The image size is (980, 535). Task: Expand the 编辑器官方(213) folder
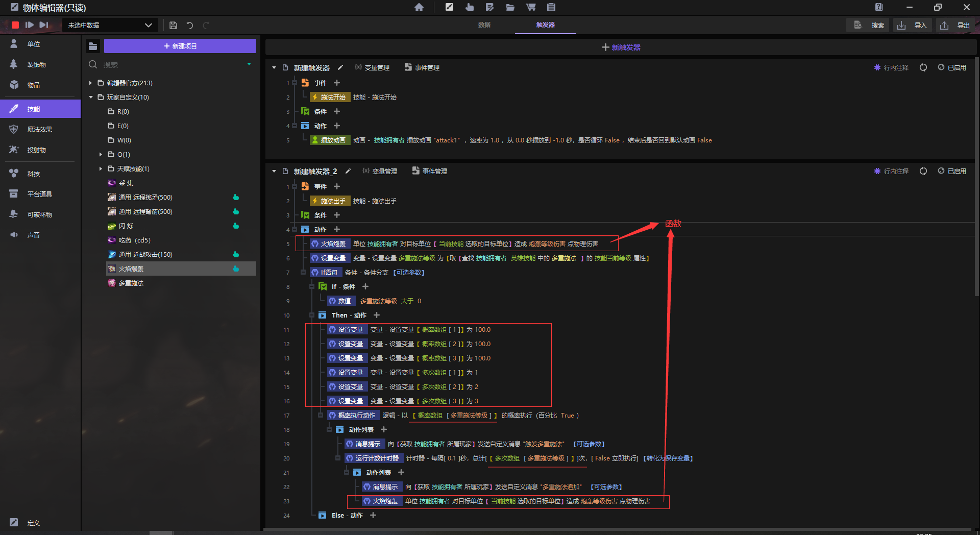(91, 83)
